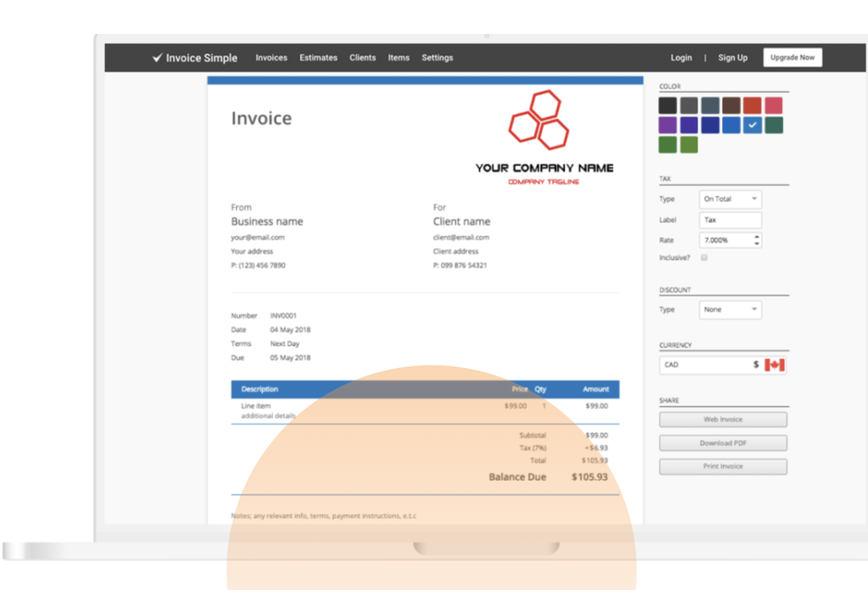Viewport: 868px width, 590px height.
Task: Switch to the Invoices tab
Action: (271, 57)
